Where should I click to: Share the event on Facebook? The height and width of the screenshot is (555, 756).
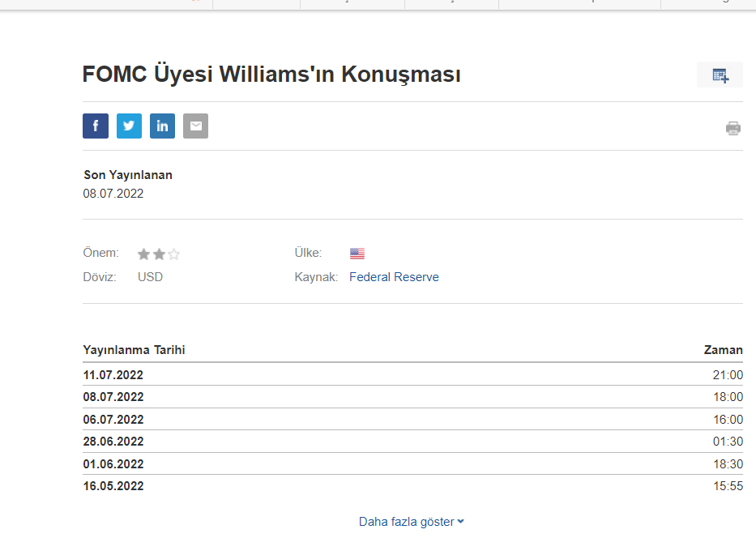click(96, 126)
